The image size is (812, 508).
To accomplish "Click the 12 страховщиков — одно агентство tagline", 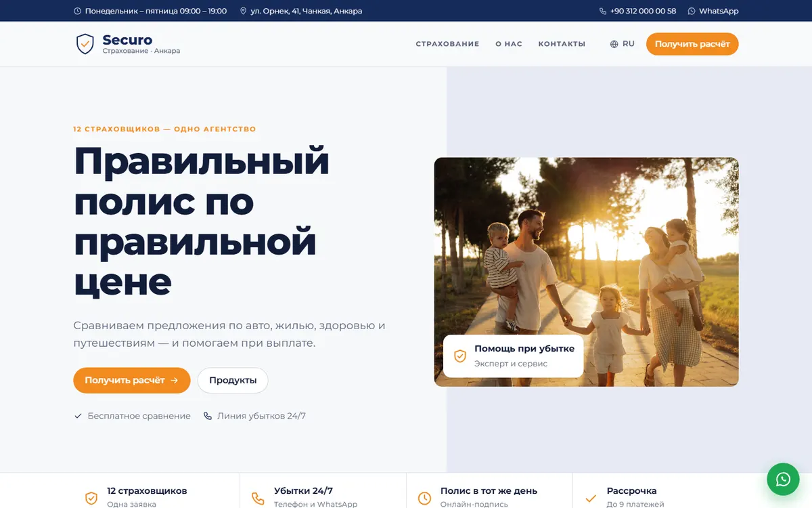I will click(x=164, y=129).
